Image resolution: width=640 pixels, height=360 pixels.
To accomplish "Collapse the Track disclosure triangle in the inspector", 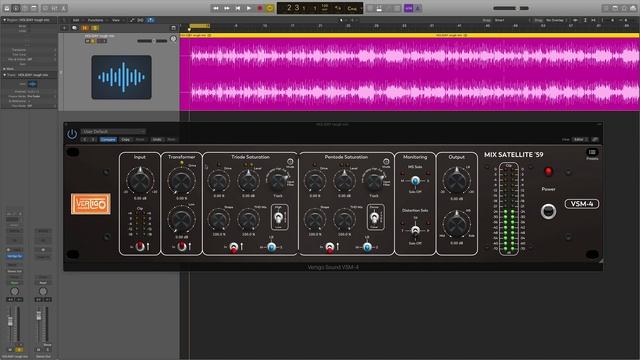I will (4, 75).
